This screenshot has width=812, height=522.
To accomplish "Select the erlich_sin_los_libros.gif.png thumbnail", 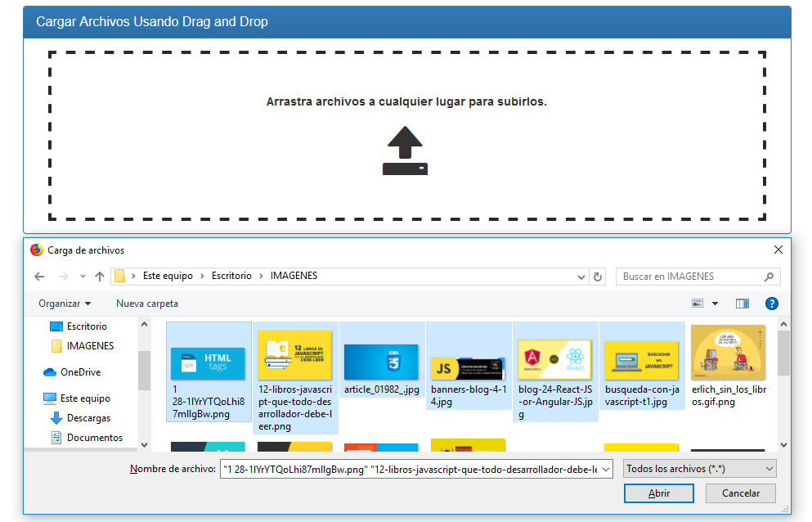I will tap(729, 367).
